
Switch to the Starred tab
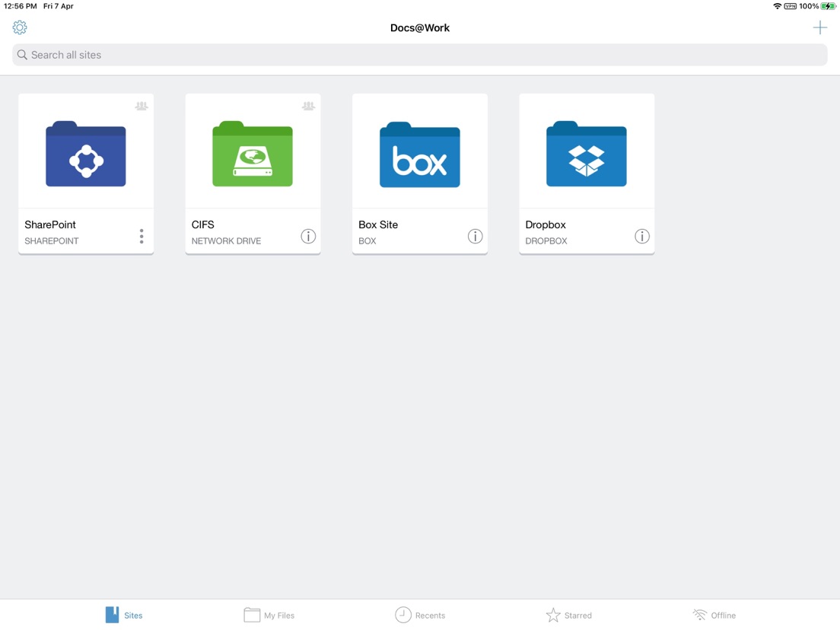[569, 615]
